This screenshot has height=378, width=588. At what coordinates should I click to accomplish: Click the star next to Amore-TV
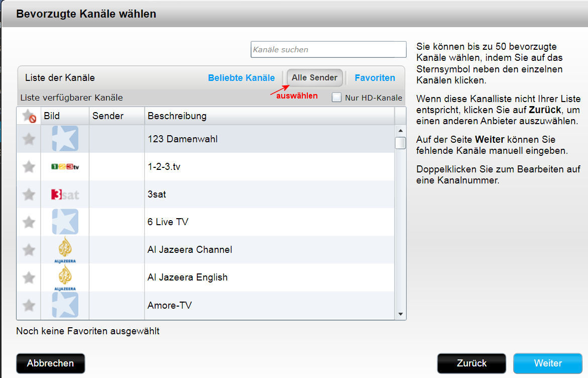pos(29,305)
